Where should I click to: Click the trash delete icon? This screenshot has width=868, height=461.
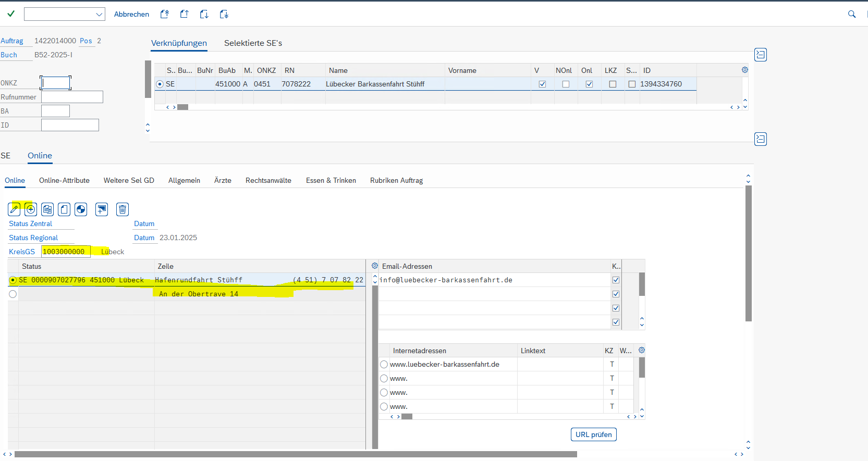point(123,209)
